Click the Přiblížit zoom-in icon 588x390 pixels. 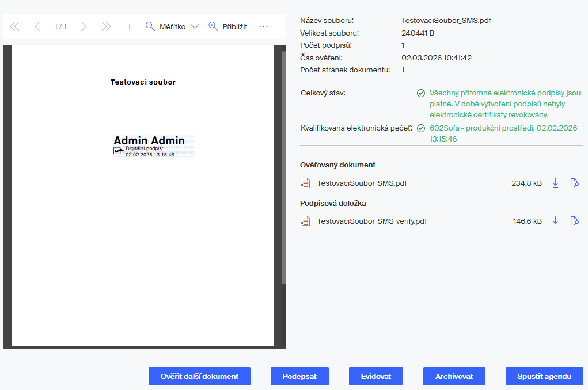pyautogui.click(x=213, y=26)
